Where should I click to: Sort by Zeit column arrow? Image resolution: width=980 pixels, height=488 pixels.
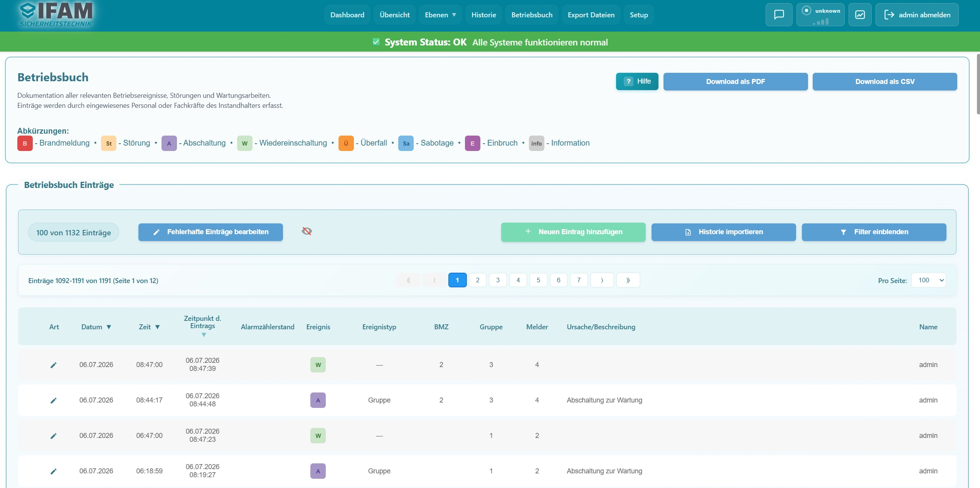[157, 327]
